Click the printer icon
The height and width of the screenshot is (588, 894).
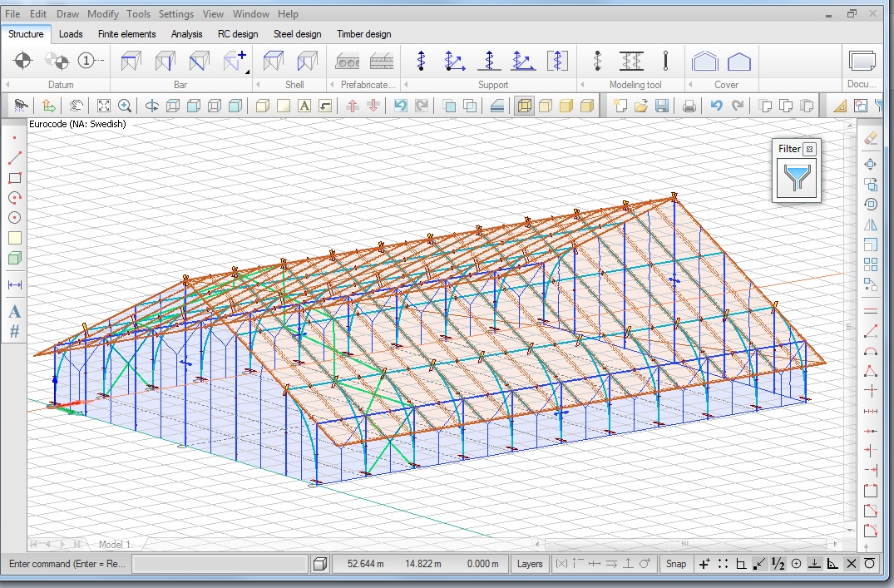tap(689, 106)
